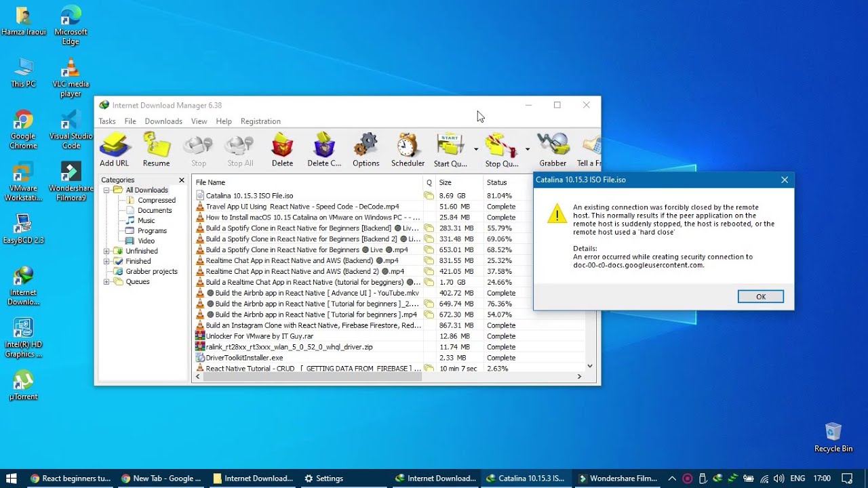
Task: Click the Stop All toolbar icon
Action: (240, 150)
